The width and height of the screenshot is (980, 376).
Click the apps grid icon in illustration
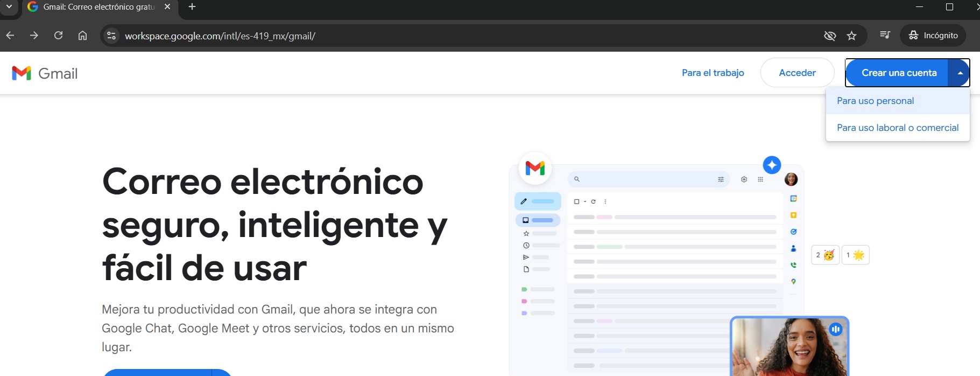point(760,179)
